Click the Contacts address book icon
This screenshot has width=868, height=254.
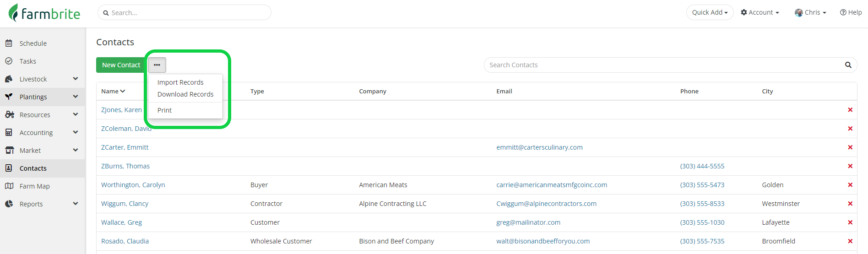point(9,168)
